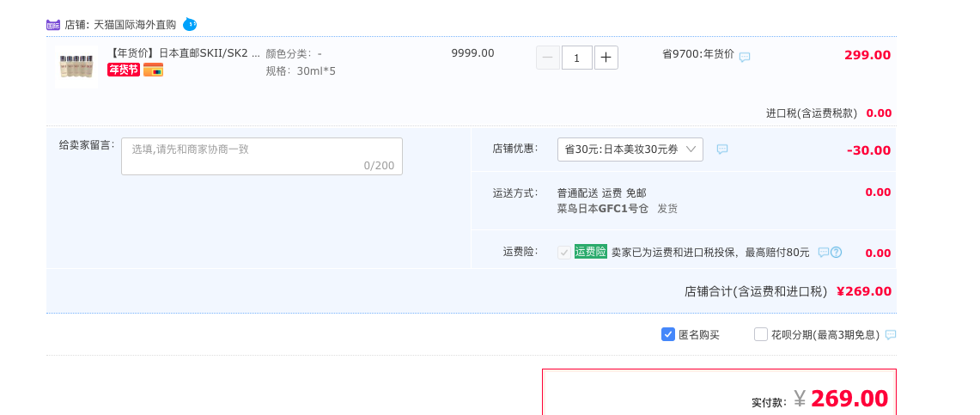Click the original price 9999.00
Screen dimensions: 980x415
point(472,53)
